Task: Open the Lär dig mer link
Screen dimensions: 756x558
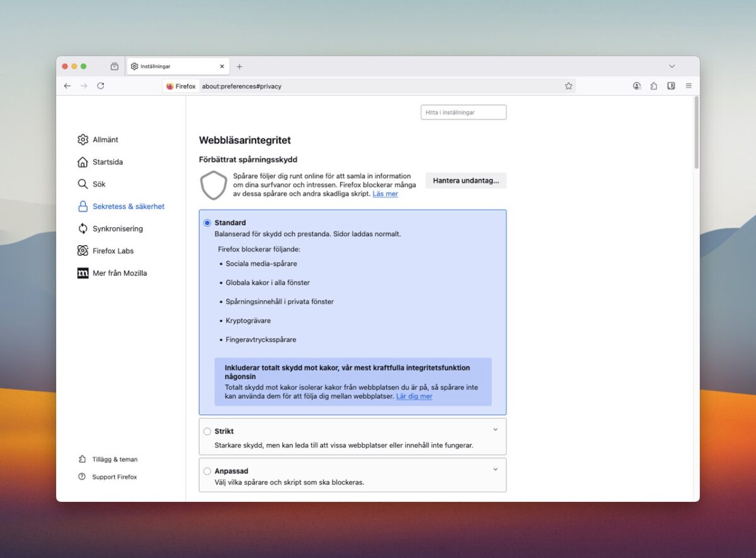Action: (415, 396)
